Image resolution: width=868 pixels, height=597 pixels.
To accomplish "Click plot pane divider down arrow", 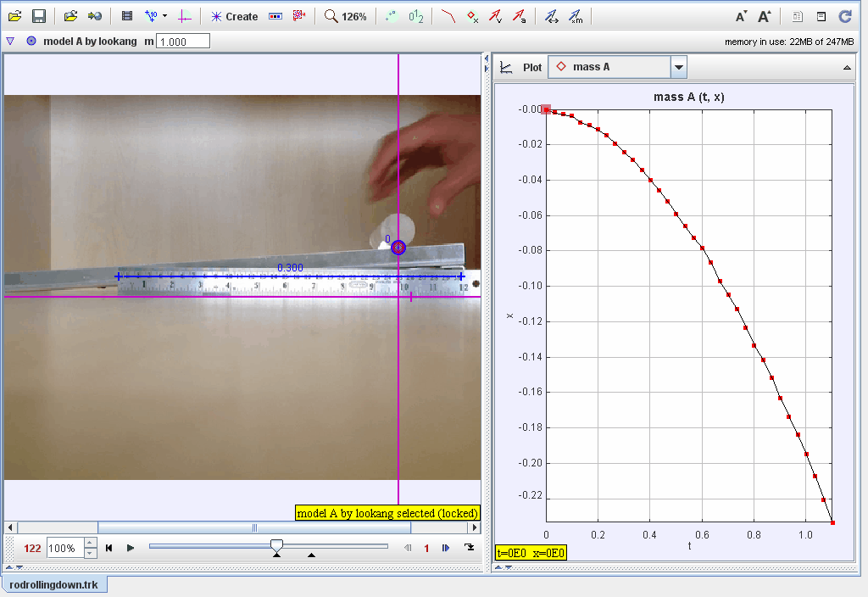I will pyautogui.click(x=509, y=567).
